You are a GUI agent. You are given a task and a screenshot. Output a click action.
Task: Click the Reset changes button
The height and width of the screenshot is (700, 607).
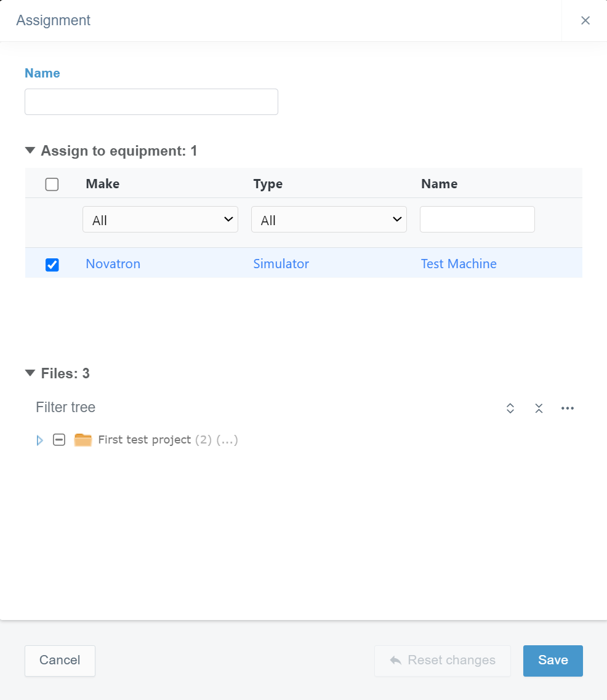coord(443,661)
